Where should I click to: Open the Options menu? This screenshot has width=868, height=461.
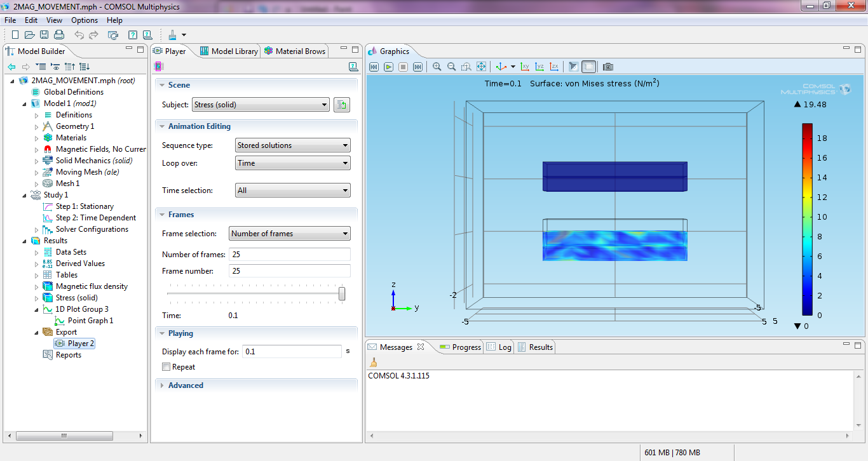point(85,20)
